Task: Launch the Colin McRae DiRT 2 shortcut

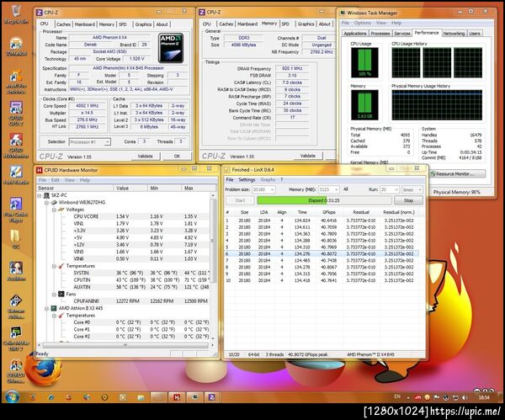Action: (x=16, y=338)
